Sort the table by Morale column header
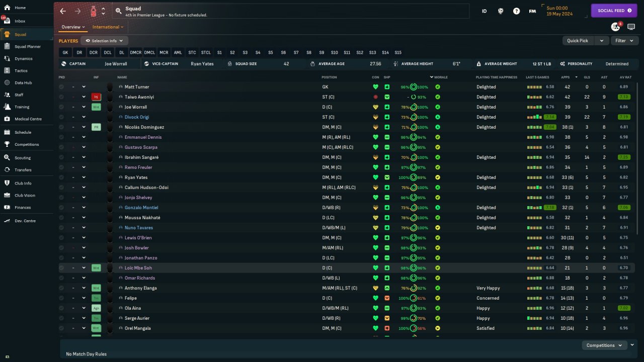The height and width of the screenshot is (362, 644). tap(441, 77)
